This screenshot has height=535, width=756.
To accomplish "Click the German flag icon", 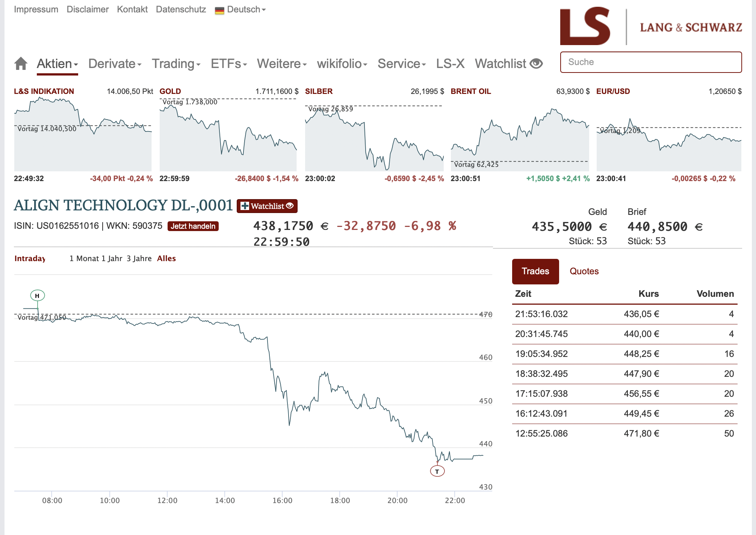I will tap(219, 10).
